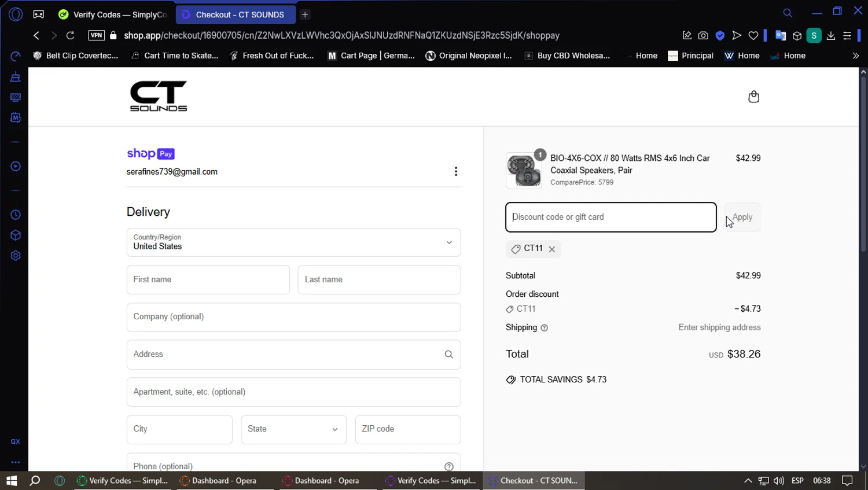The height and width of the screenshot is (490, 868).
Task: Open the Opera GX main menu logo
Action: pyautogui.click(x=16, y=14)
